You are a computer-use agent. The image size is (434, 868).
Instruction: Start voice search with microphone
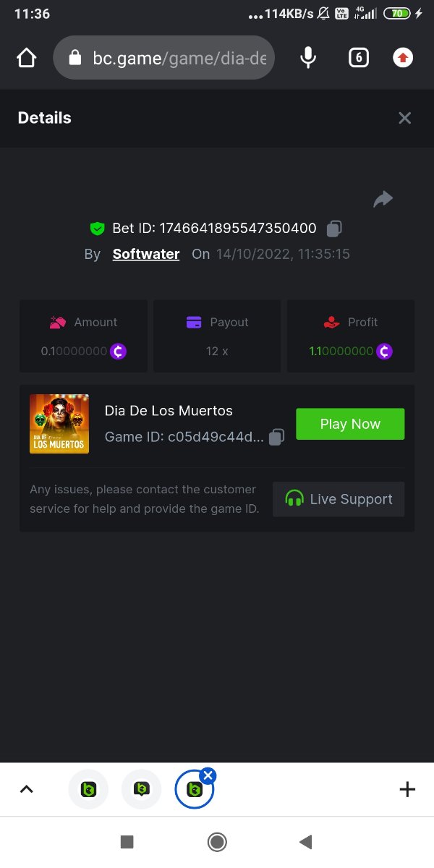click(308, 58)
